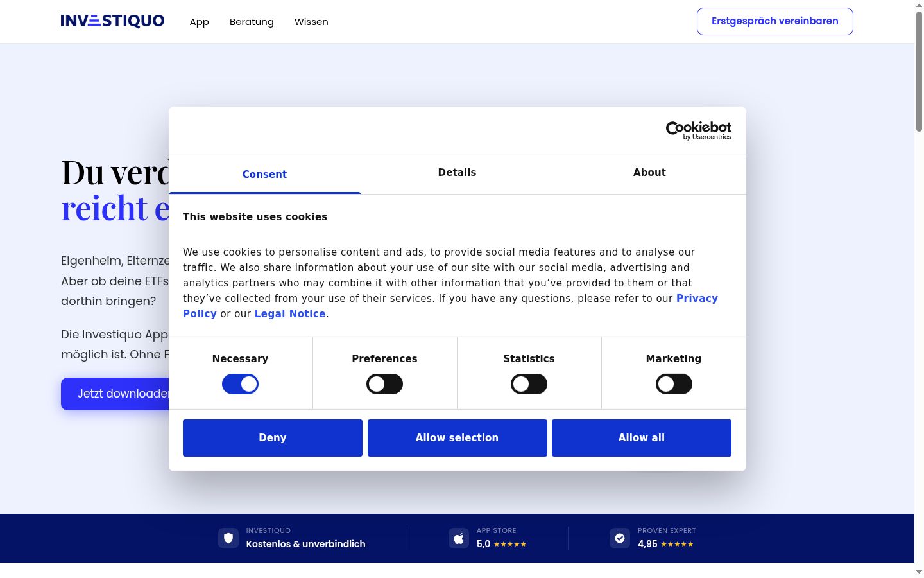Turn on the Statistics cookies switch
The width and height of the screenshot is (924, 578).
(529, 384)
